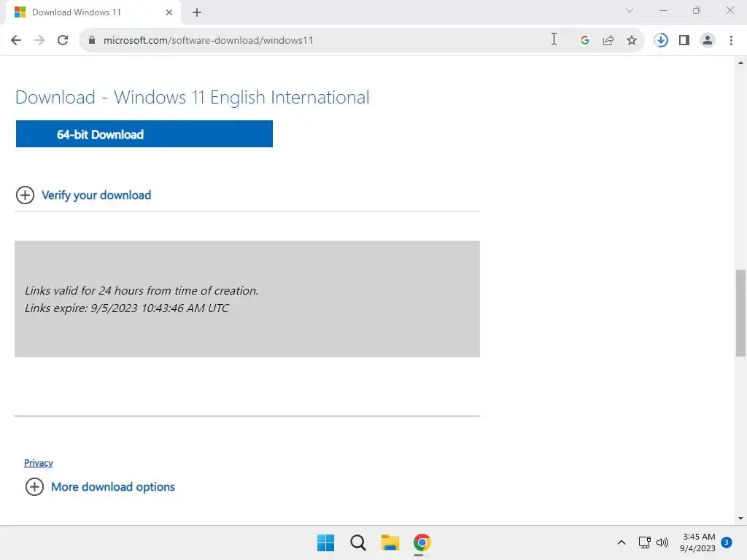Click the page vertical scrollbar thumb
Screen dimensions: 747x560
click(x=740, y=313)
